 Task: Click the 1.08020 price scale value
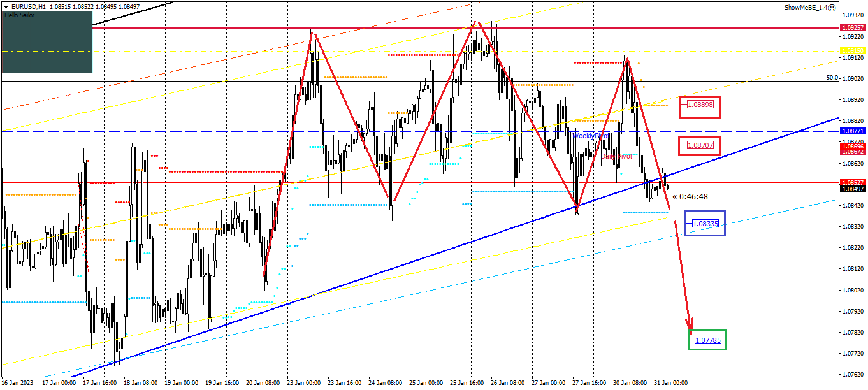[853, 290]
